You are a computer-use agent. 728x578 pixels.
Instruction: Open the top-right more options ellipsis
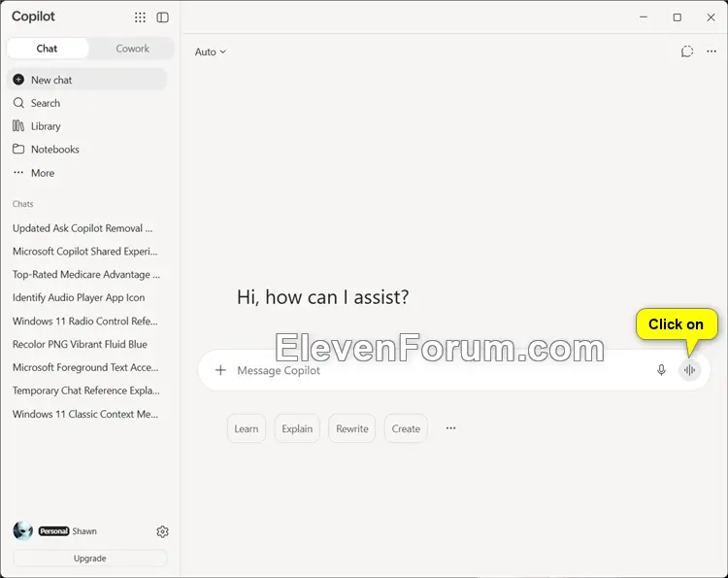(711, 51)
